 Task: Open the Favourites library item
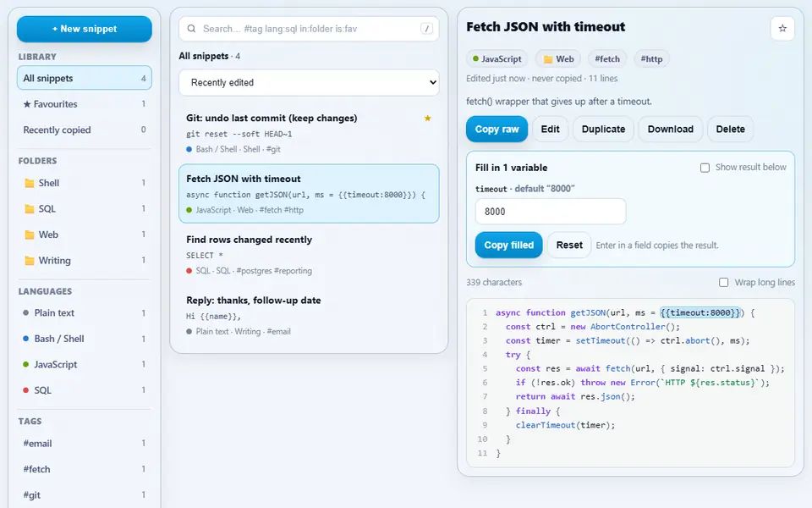[85, 103]
